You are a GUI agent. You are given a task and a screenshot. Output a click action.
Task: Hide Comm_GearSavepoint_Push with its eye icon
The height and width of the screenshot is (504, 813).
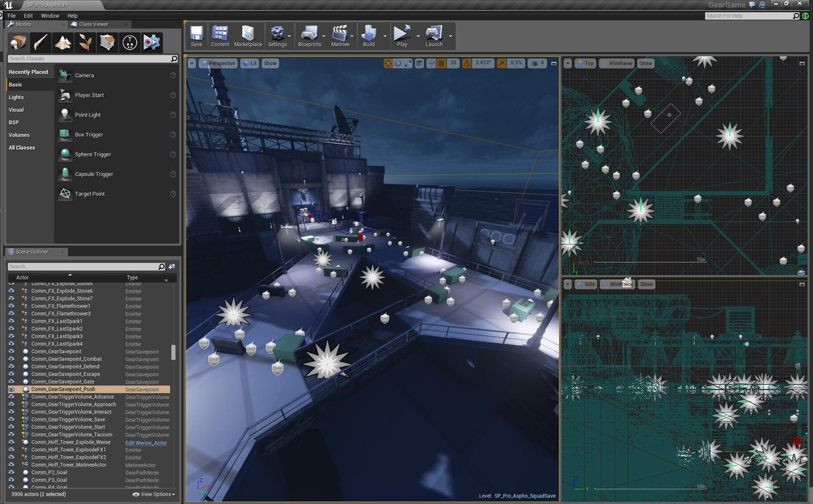click(x=12, y=390)
